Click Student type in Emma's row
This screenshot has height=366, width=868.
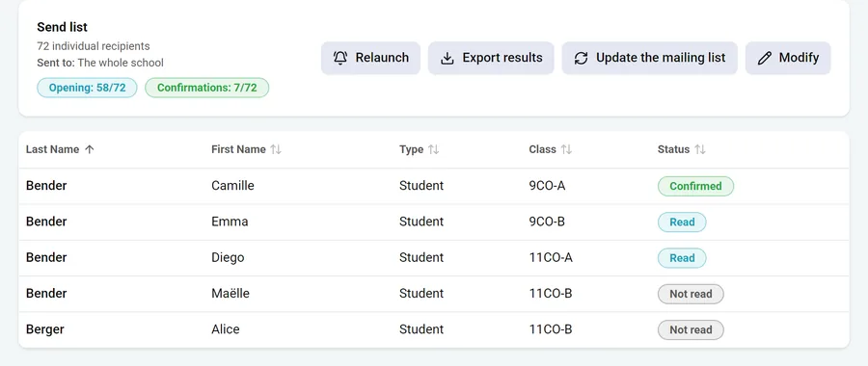point(421,222)
